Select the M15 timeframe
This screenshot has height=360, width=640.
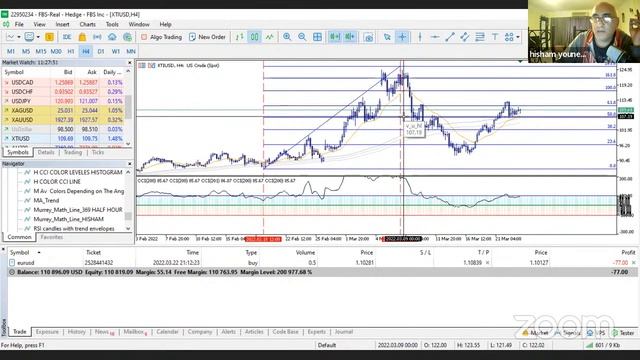41,51
